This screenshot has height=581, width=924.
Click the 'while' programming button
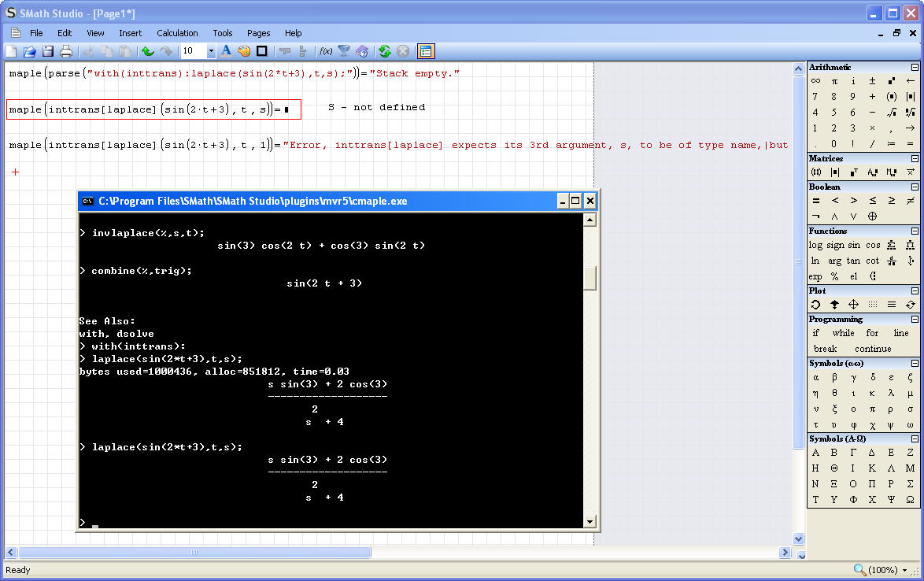pyautogui.click(x=843, y=333)
